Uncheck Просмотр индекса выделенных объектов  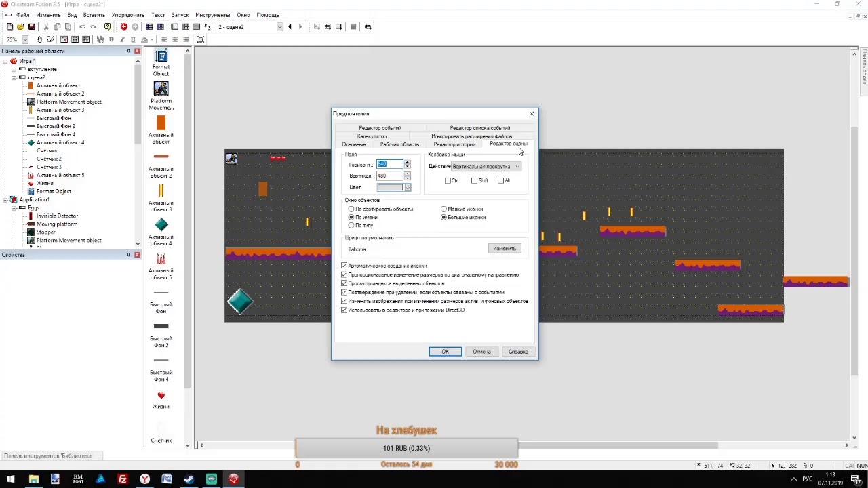344,283
